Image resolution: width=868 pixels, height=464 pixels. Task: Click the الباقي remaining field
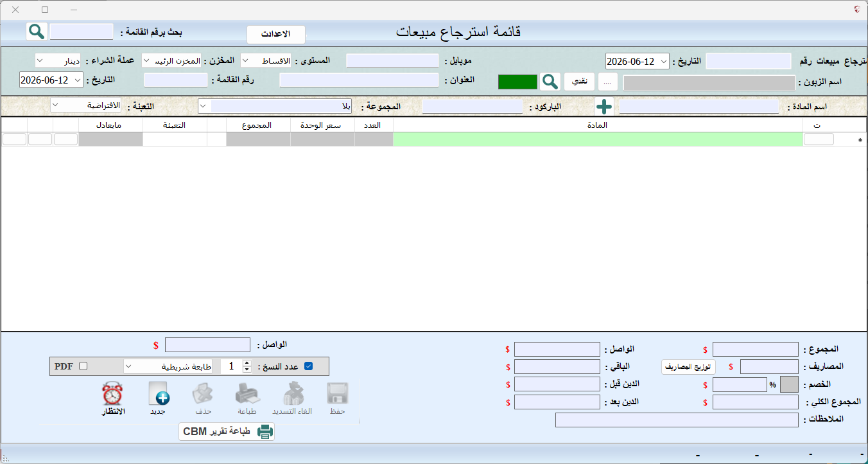point(557,366)
